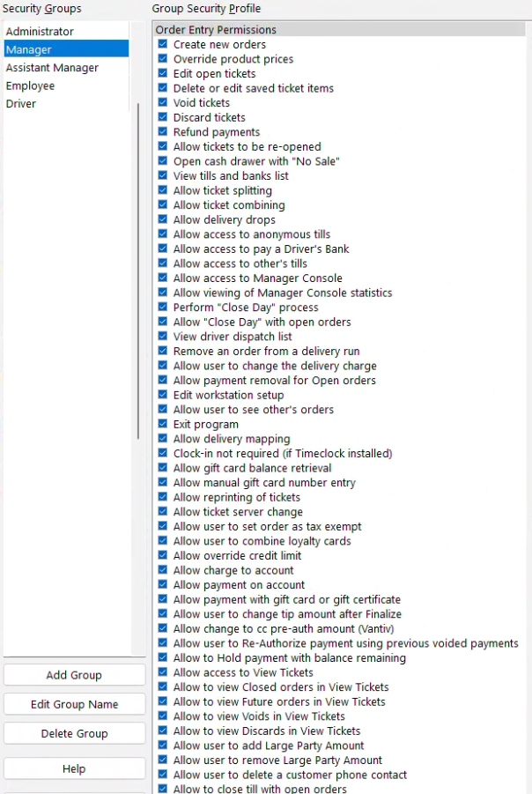Toggle Allow ticket server change
Viewport: 532px width, 794px height.
pos(162,511)
